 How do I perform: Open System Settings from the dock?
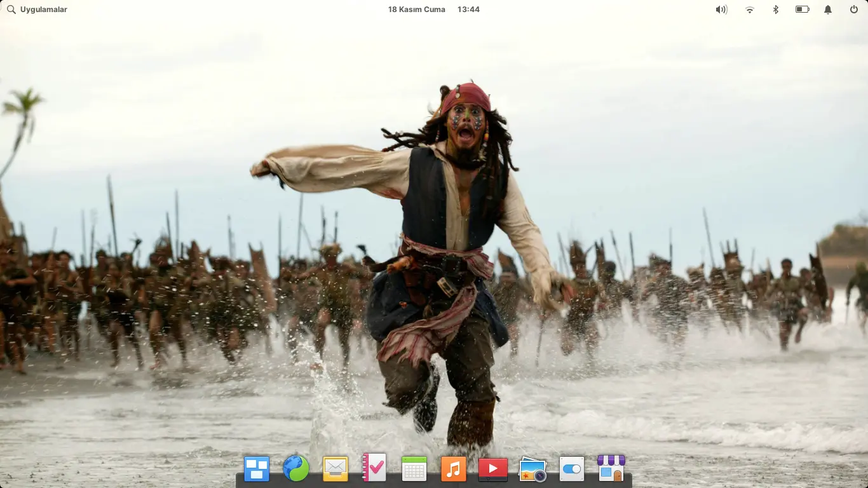[572, 469]
